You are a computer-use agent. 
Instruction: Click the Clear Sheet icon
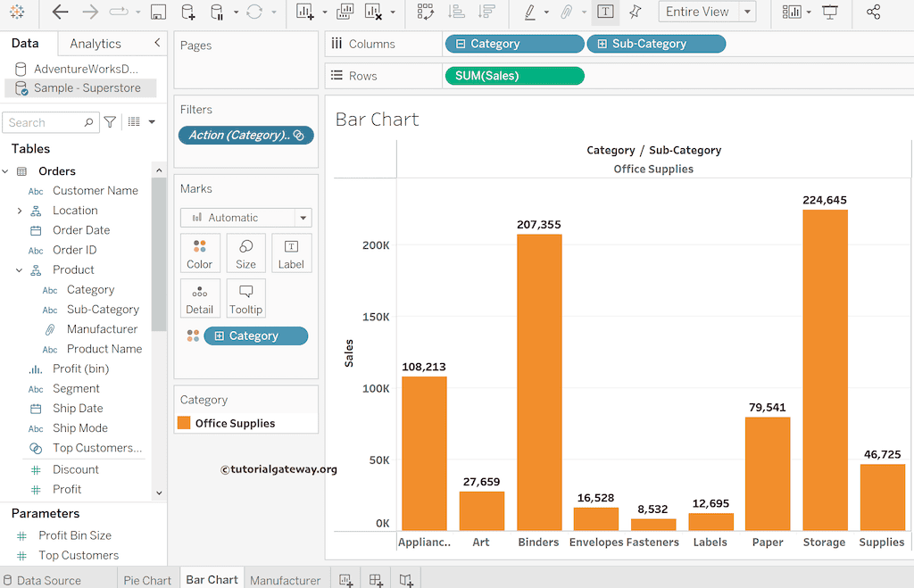tap(374, 12)
